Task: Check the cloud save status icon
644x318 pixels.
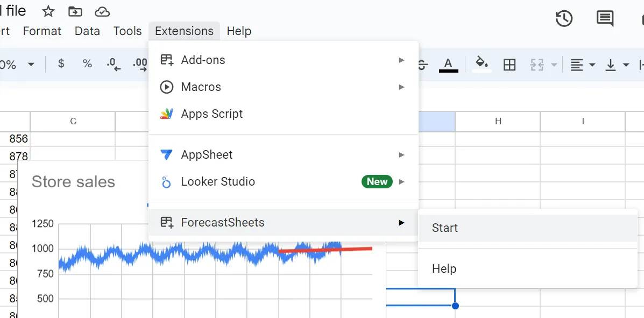Action: (x=102, y=11)
